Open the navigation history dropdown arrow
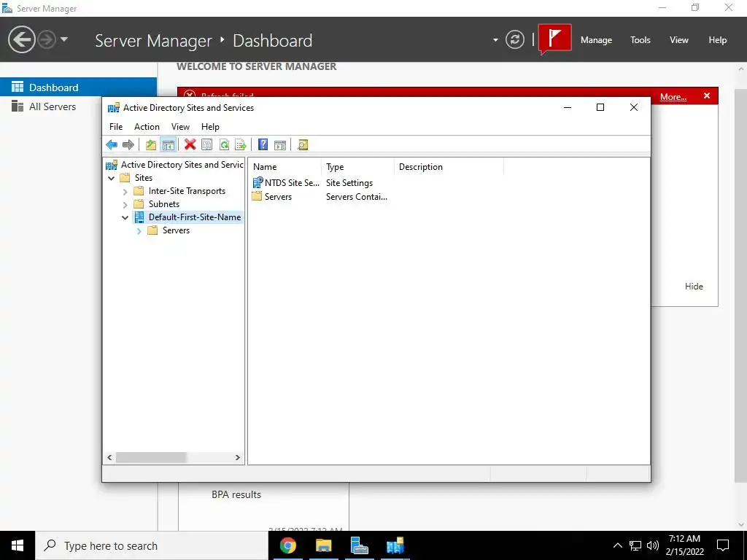 click(64, 39)
